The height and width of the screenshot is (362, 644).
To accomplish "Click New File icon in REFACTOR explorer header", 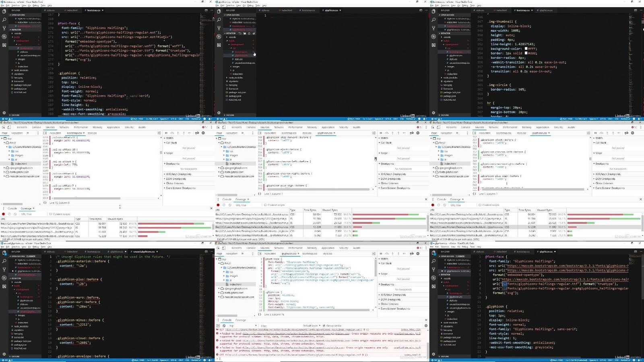I will tap(240, 33).
